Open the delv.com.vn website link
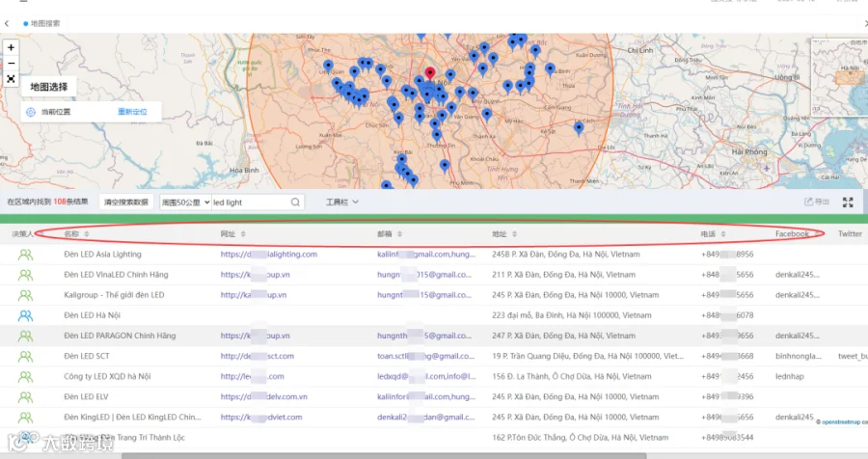 coord(264,396)
